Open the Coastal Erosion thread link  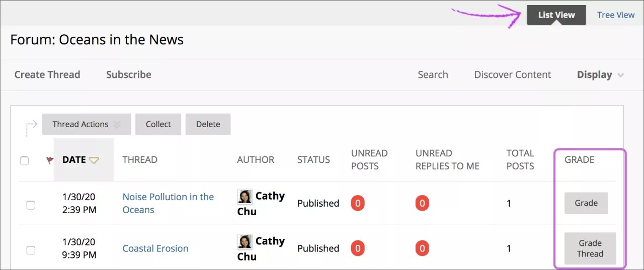(155, 248)
